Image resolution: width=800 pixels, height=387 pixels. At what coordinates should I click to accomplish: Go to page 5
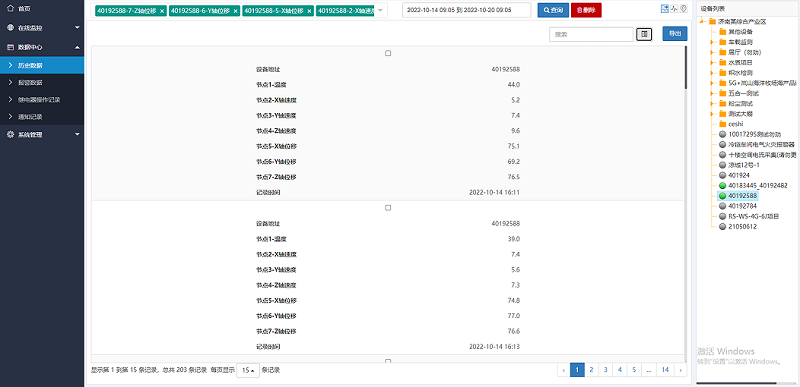(634, 370)
